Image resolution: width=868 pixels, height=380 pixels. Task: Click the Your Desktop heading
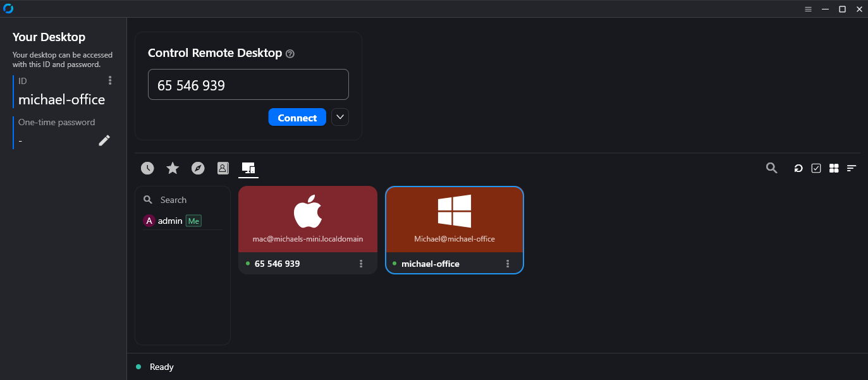[49, 37]
